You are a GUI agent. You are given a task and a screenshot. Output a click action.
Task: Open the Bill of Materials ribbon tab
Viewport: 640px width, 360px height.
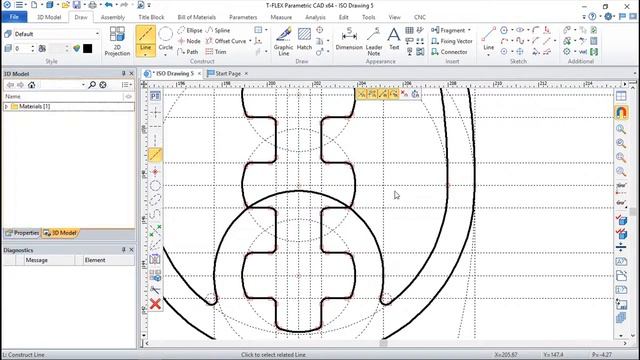[x=196, y=17]
